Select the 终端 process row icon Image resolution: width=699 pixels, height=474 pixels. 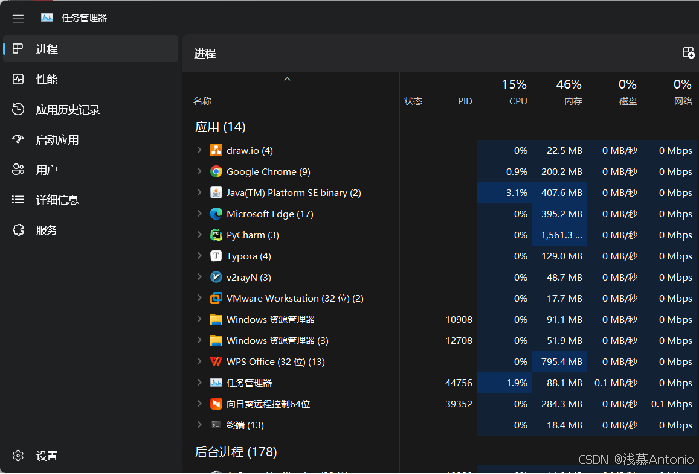coord(216,425)
